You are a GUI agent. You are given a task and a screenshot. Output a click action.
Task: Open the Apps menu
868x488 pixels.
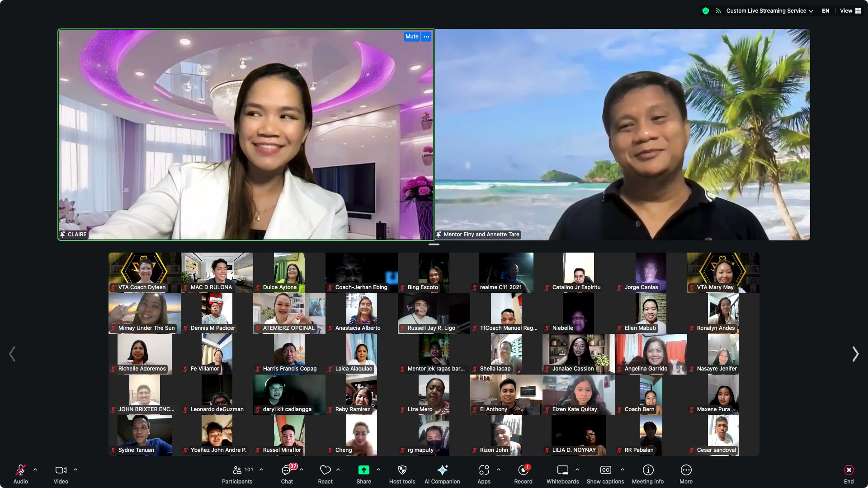484,474
